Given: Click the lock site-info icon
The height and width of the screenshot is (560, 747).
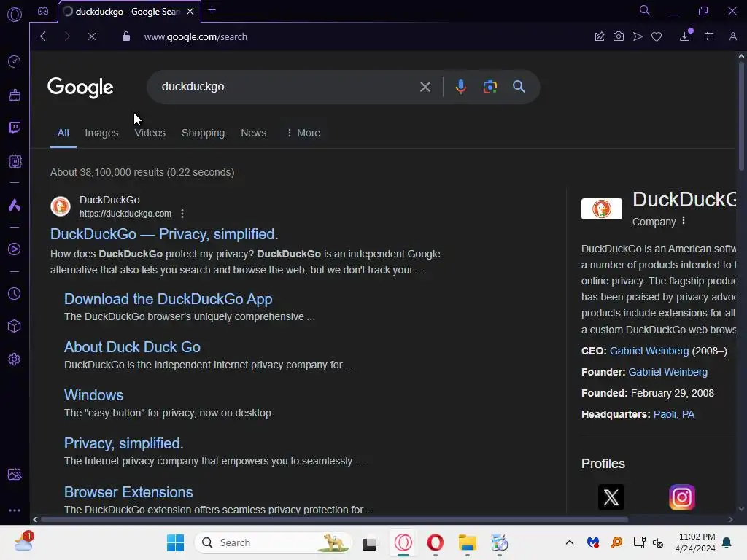Looking at the screenshot, I should [125, 36].
